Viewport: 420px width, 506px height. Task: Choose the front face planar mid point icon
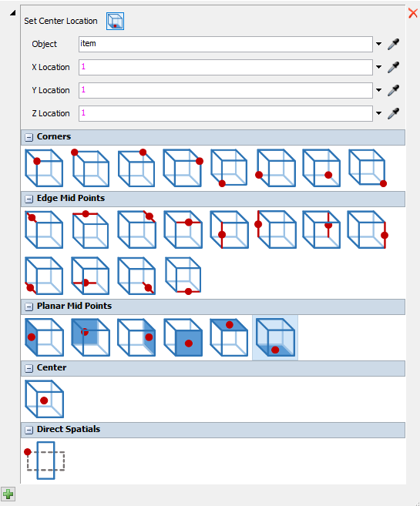tap(183, 337)
